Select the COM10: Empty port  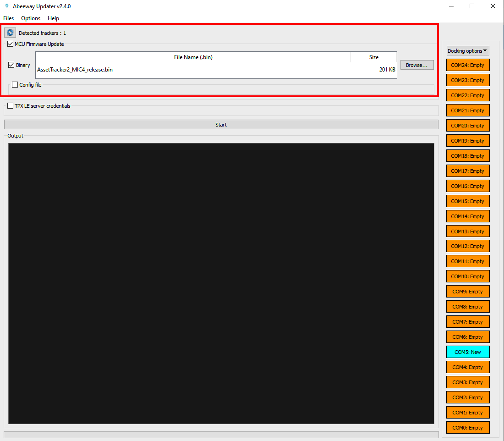point(468,276)
